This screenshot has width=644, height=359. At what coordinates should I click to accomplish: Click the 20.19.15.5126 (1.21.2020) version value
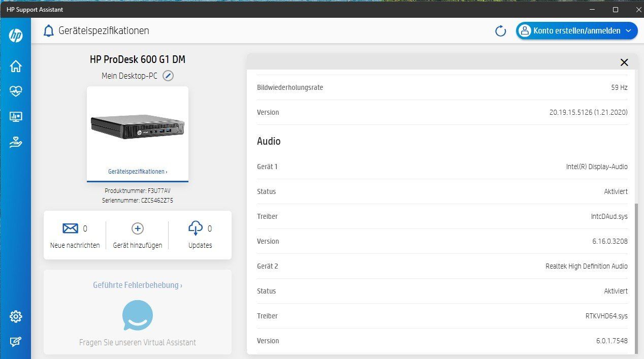click(589, 112)
